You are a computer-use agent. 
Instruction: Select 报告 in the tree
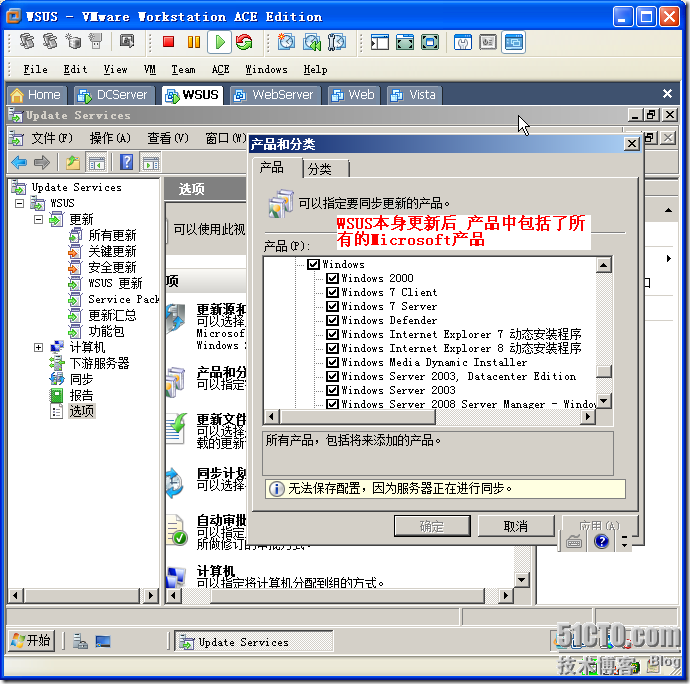[x=81, y=395]
